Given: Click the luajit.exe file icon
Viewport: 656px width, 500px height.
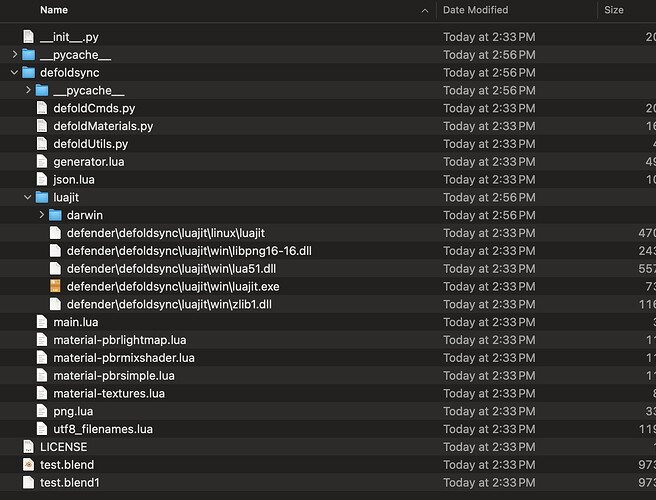Looking at the screenshot, I should 56,286.
